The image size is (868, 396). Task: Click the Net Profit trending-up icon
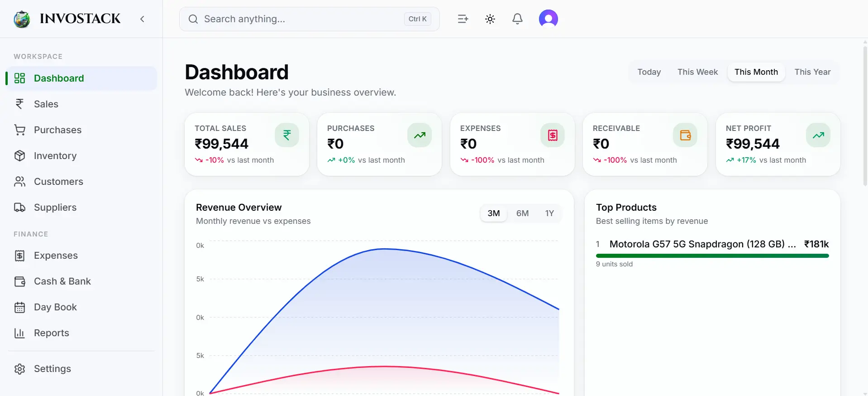point(818,135)
